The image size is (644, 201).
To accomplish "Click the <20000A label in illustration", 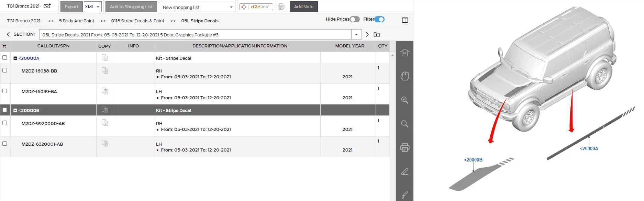I will (x=589, y=148).
